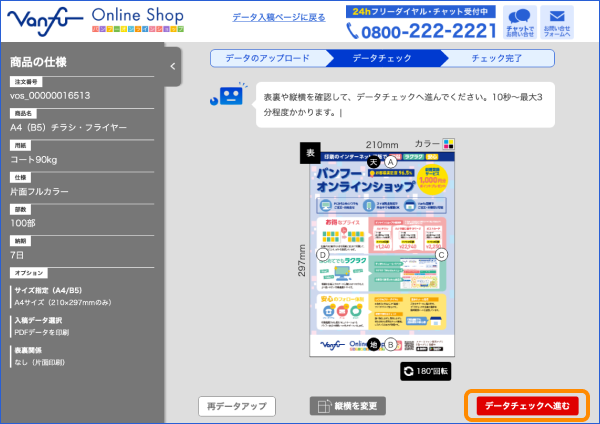Rotate the preview with the 180°回転 button
The image size is (600, 424).
[426, 371]
